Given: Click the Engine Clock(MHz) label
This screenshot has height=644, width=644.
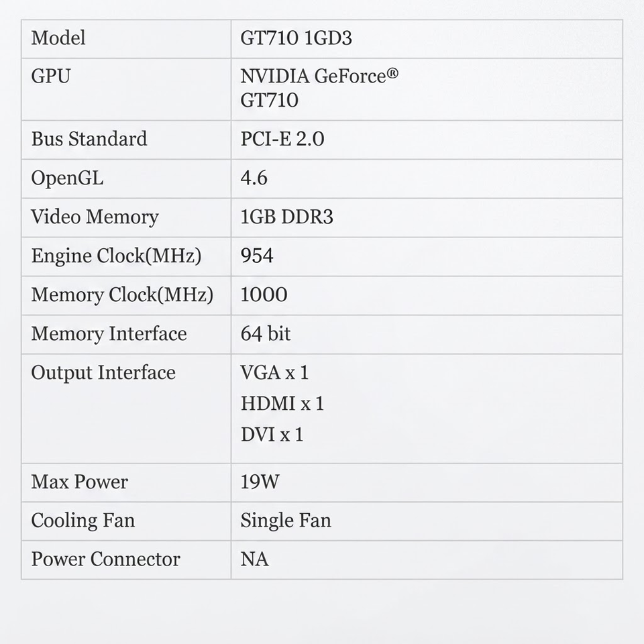Looking at the screenshot, I should tap(116, 256).
